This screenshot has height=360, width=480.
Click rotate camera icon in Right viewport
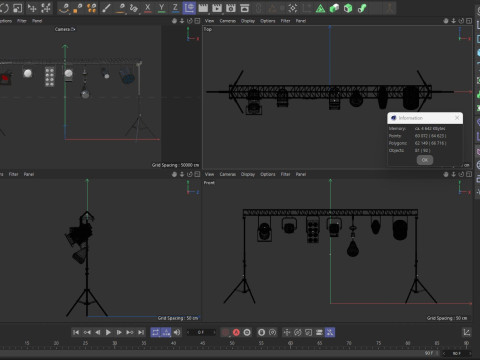[x=190, y=174]
